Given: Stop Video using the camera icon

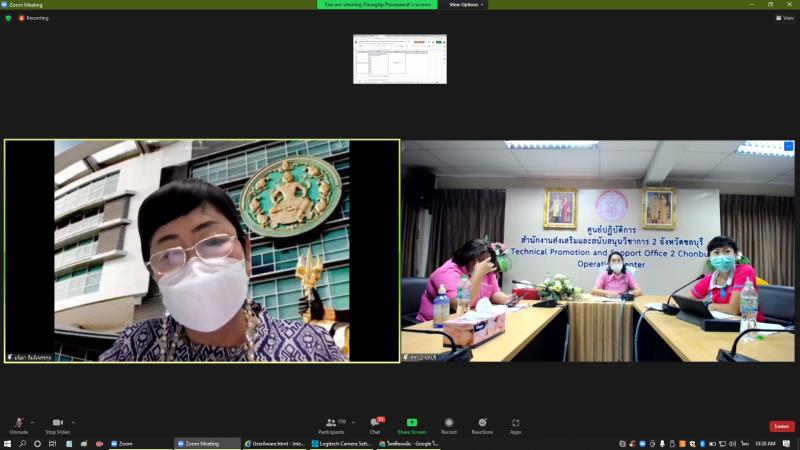Looking at the screenshot, I should click(x=58, y=425).
